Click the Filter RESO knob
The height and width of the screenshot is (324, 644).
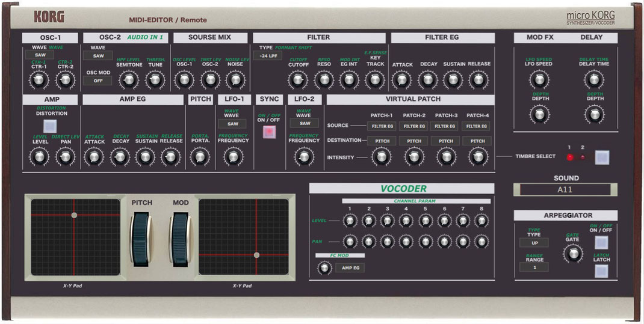point(324,80)
